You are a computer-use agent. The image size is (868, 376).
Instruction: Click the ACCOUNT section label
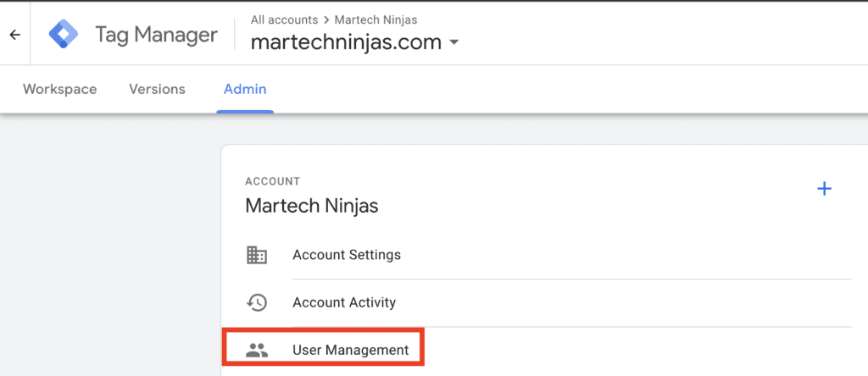pos(272,181)
